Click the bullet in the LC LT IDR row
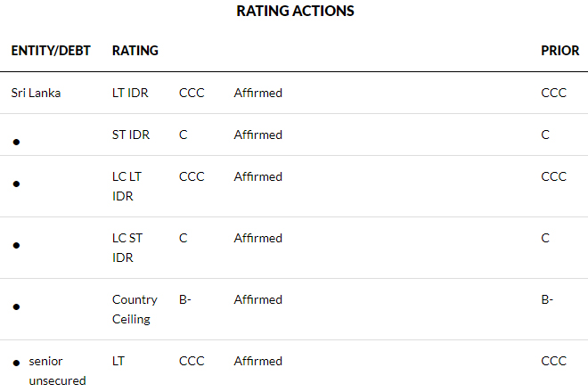Image resolution: width=588 pixels, height=392 pixels. pos(17,184)
